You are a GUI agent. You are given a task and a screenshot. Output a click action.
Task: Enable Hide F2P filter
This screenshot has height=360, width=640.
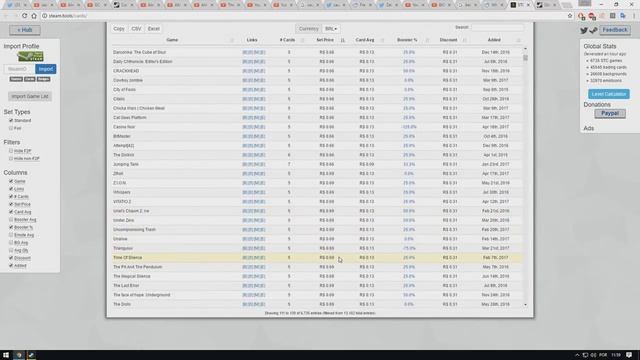click(x=11, y=151)
